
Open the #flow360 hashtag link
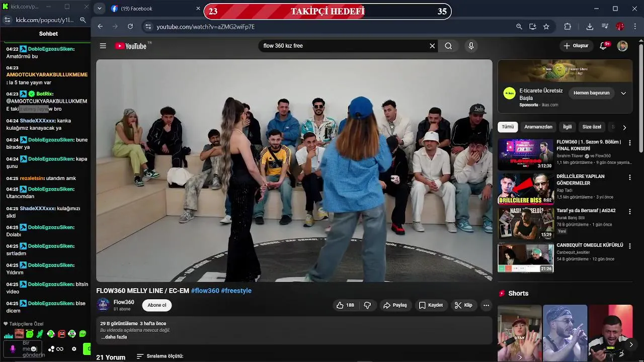point(205,291)
